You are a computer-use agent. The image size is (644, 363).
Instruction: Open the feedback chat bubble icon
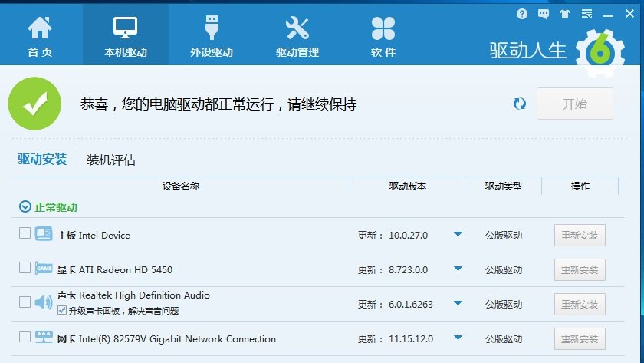[544, 15]
